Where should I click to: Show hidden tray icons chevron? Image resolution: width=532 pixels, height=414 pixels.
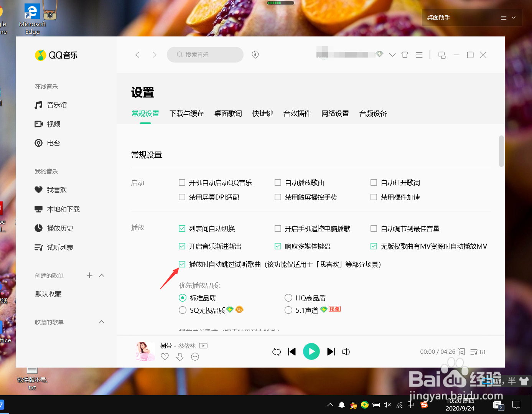pos(330,405)
